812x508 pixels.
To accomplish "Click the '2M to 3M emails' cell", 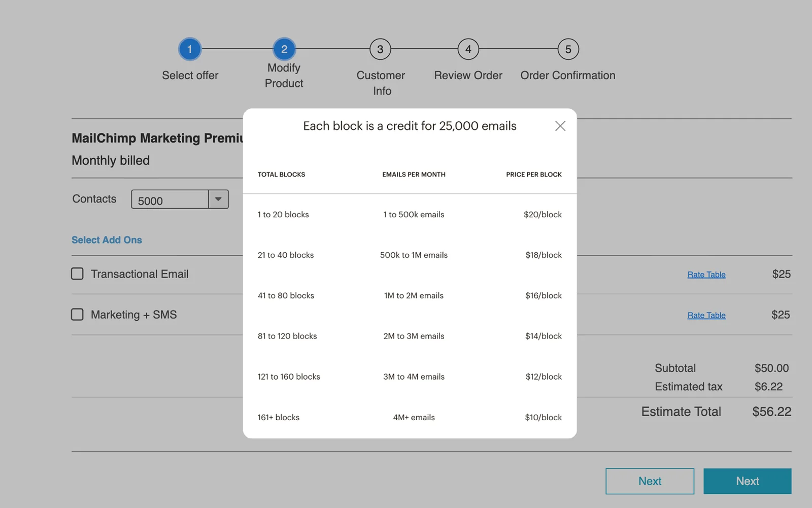I will [414, 336].
